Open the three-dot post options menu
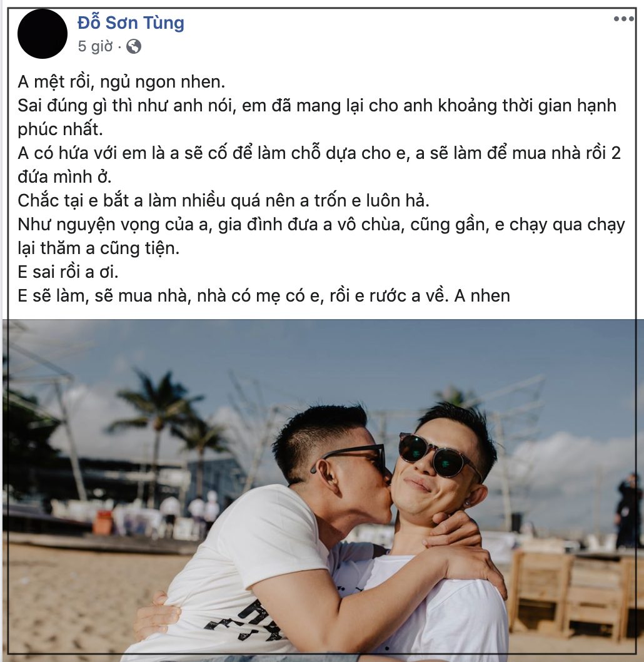This screenshot has width=644, height=662. click(624, 19)
